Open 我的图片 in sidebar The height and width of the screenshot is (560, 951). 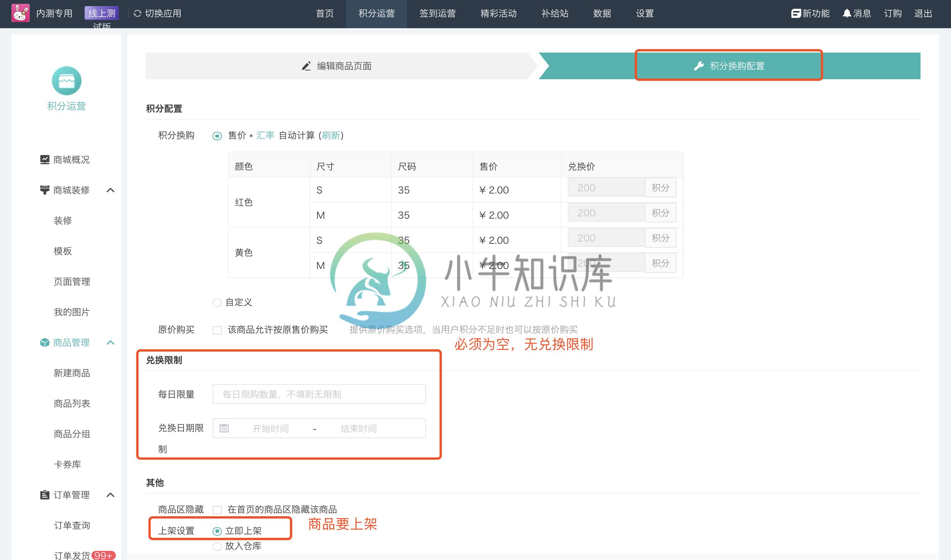click(x=72, y=312)
